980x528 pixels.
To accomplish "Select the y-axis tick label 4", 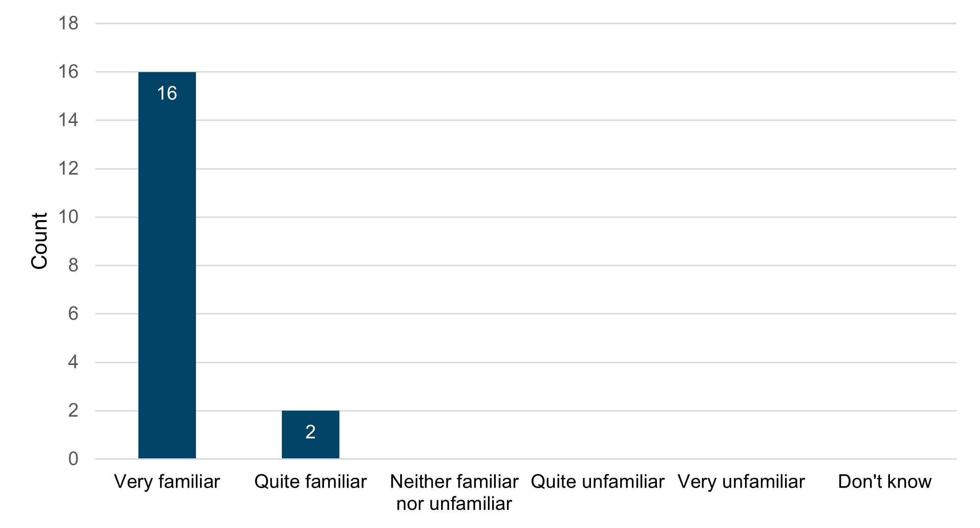I will point(73,362).
